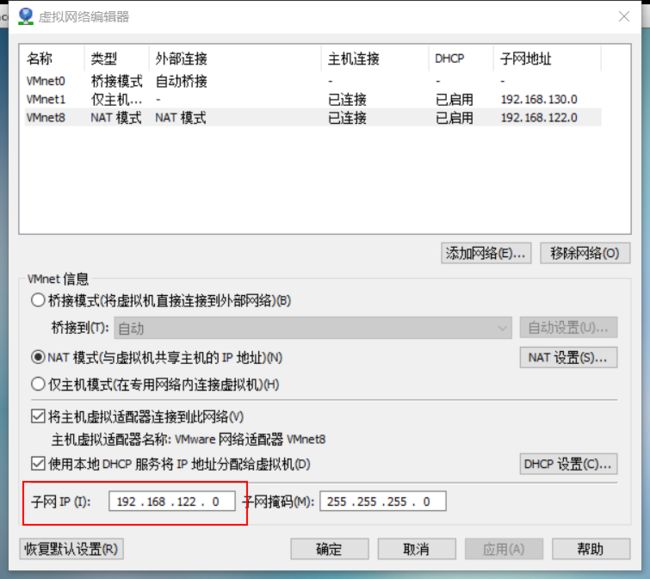The height and width of the screenshot is (579, 650).
Task: Click the DHCP column header
Action: tap(461, 58)
